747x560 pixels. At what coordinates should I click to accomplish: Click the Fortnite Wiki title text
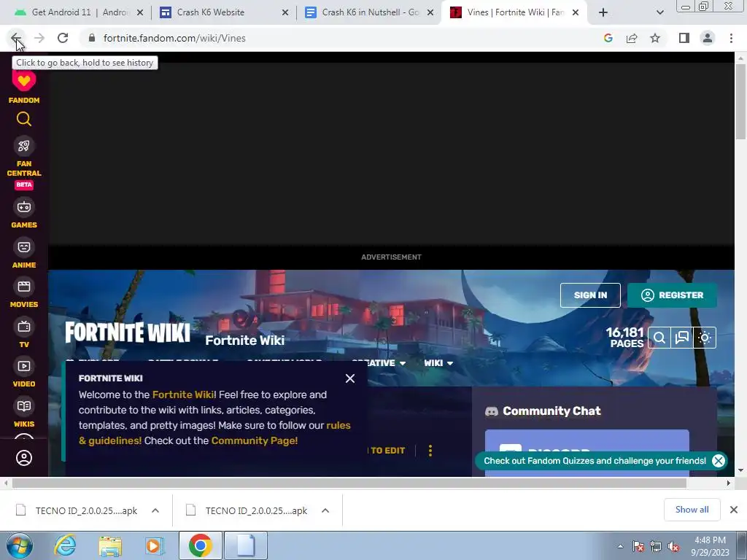245,341
